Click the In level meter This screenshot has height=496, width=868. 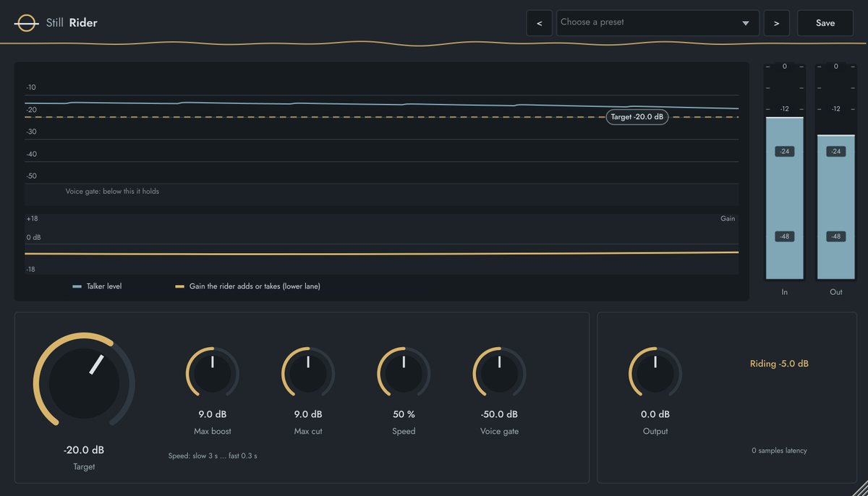[785, 171]
